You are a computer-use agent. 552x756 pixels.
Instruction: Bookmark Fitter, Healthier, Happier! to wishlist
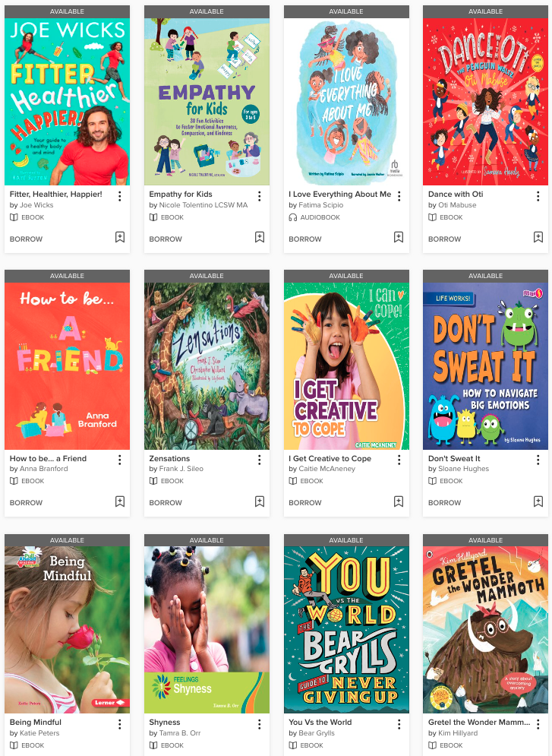click(120, 237)
